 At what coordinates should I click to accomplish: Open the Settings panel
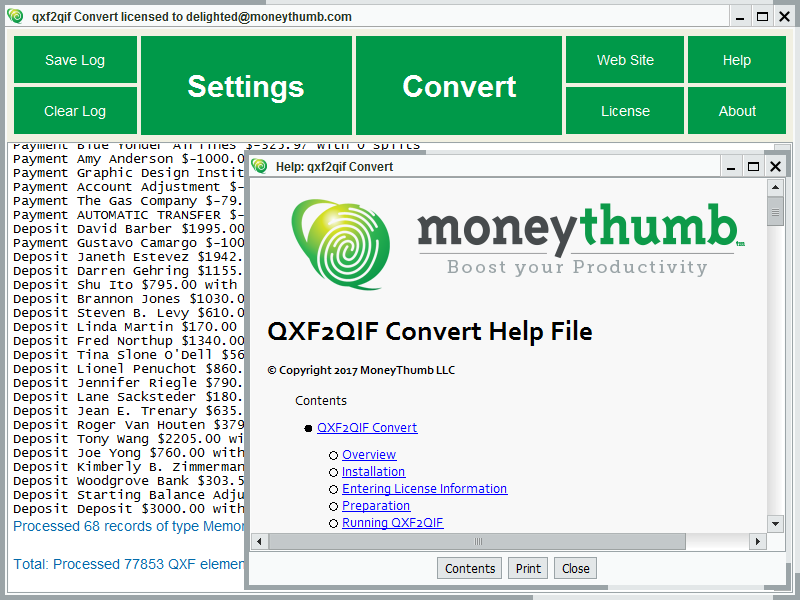click(246, 85)
